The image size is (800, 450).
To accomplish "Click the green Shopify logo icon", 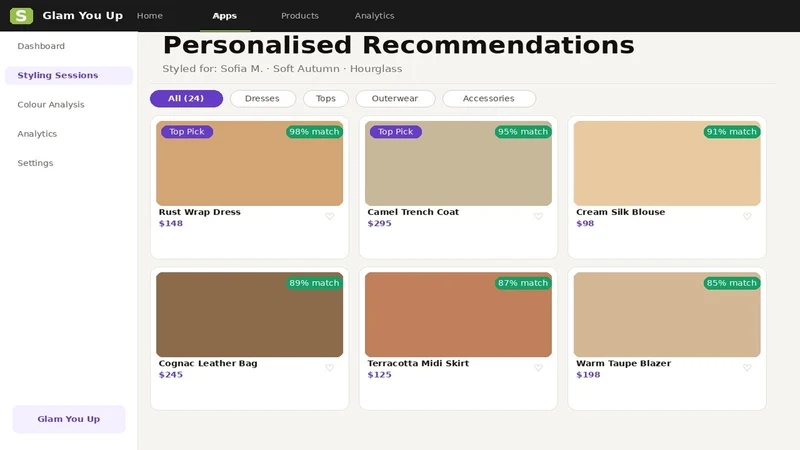I will tap(21, 16).
